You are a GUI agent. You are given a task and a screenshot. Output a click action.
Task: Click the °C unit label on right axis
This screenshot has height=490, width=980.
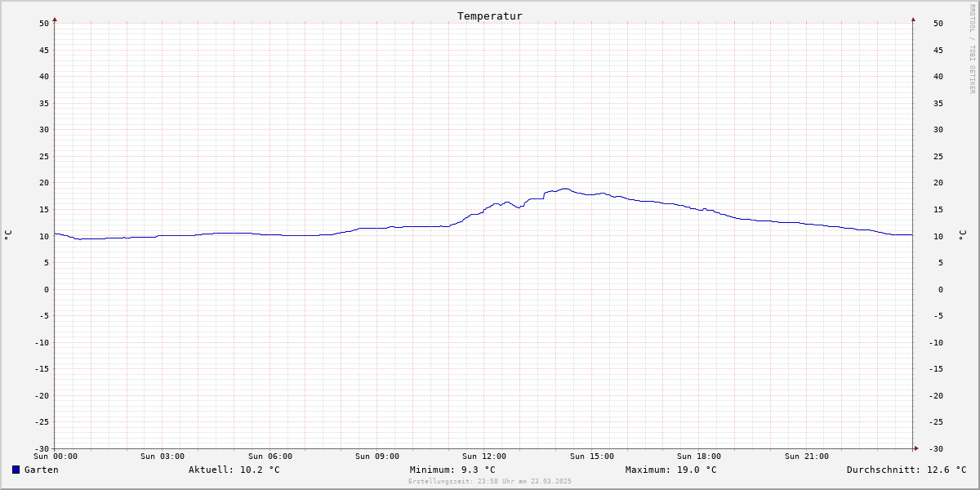click(x=963, y=235)
